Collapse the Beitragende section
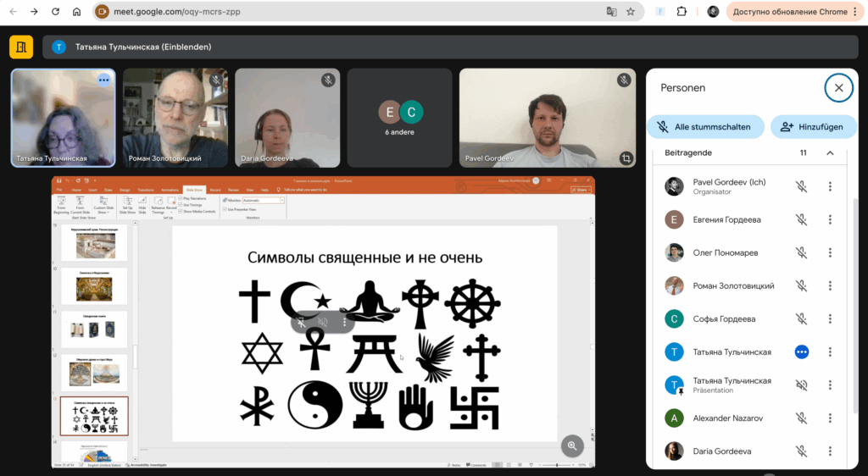Viewport: 868px width, 476px height. click(830, 153)
